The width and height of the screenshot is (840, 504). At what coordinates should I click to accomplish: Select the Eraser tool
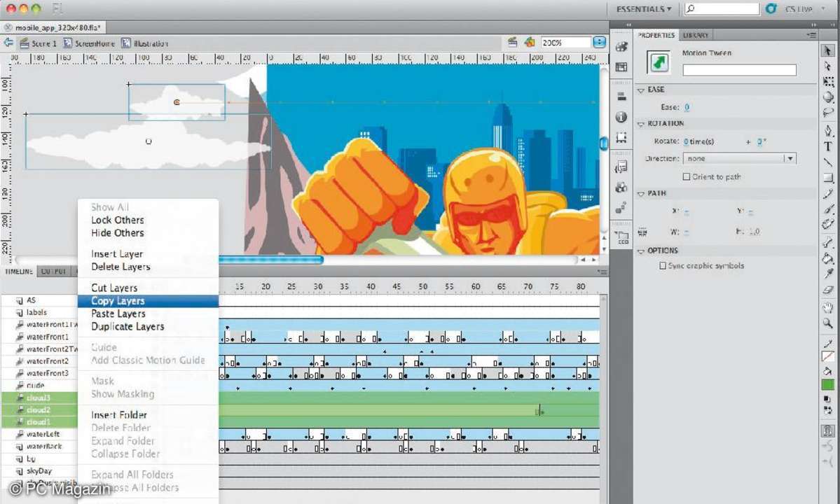[x=828, y=290]
